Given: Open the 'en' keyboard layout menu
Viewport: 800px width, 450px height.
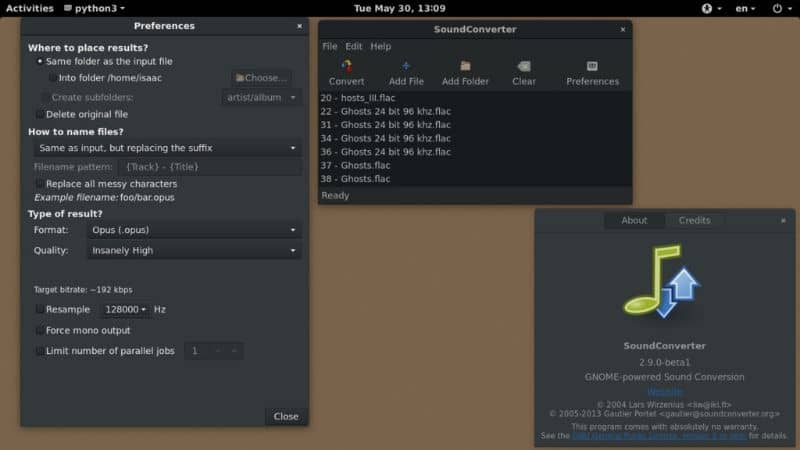Looking at the screenshot, I should 745,8.
